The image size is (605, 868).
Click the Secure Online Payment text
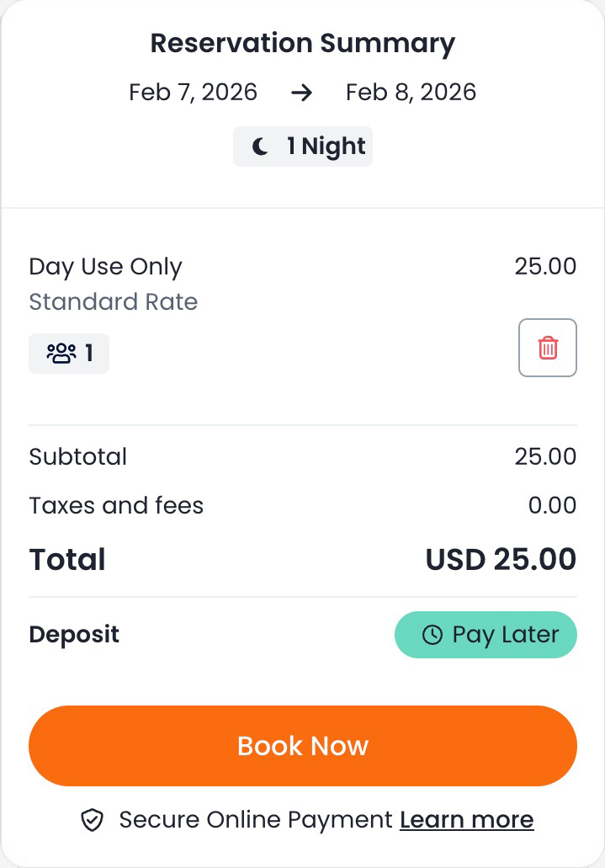coord(256,820)
